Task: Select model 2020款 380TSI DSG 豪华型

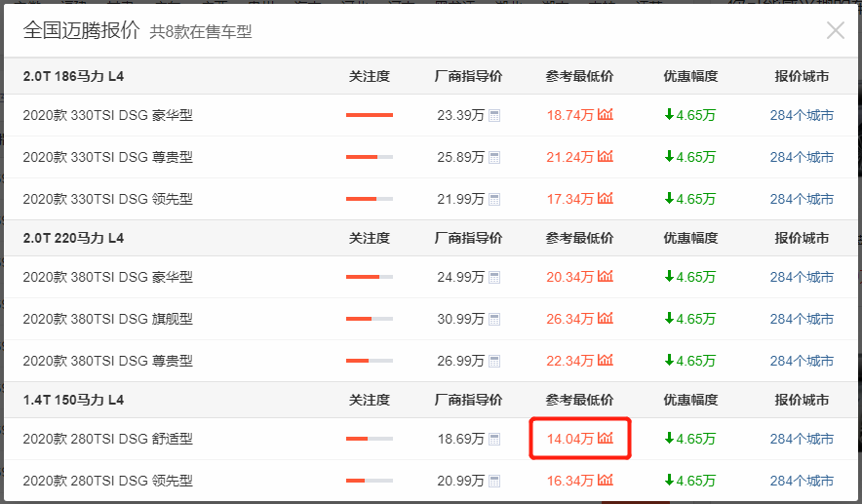Action: point(107,277)
